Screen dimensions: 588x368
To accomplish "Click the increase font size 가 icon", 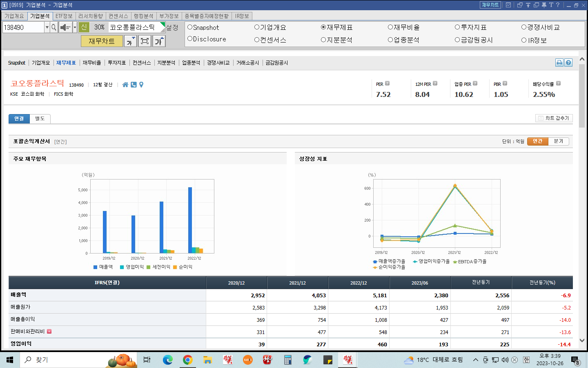I will click(x=158, y=41).
